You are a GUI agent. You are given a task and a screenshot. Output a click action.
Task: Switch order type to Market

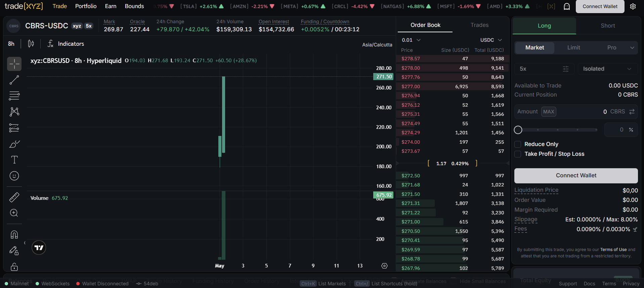[x=535, y=48]
